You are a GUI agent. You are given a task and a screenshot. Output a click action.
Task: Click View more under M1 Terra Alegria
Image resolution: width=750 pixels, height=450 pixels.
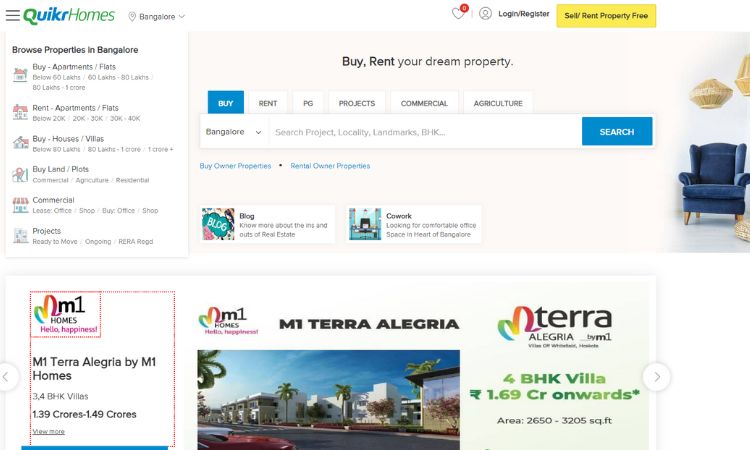pos(48,431)
